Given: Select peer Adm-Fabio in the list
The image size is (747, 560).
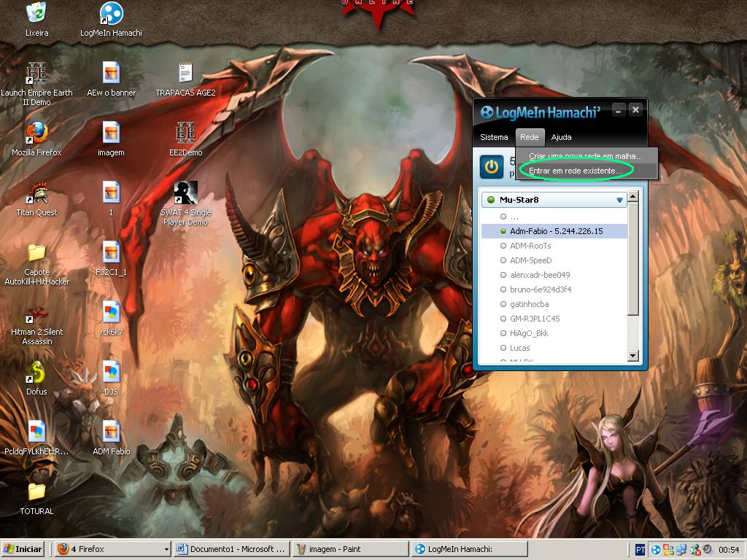Looking at the screenshot, I should (556, 231).
